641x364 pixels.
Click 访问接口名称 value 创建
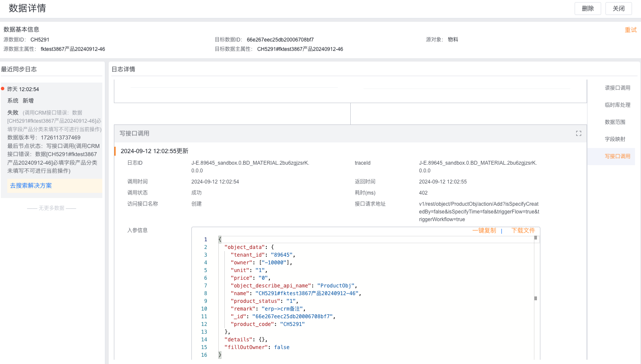(197, 204)
